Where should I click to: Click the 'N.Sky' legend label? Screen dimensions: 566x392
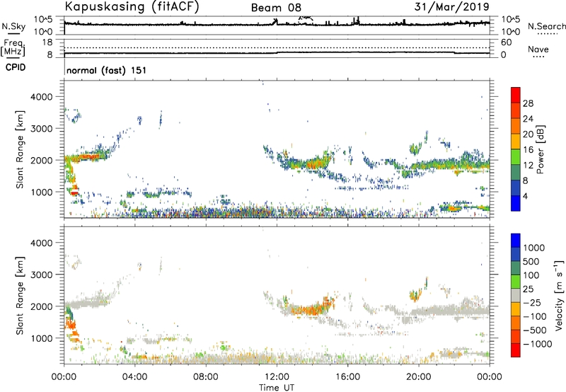point(13,26)
